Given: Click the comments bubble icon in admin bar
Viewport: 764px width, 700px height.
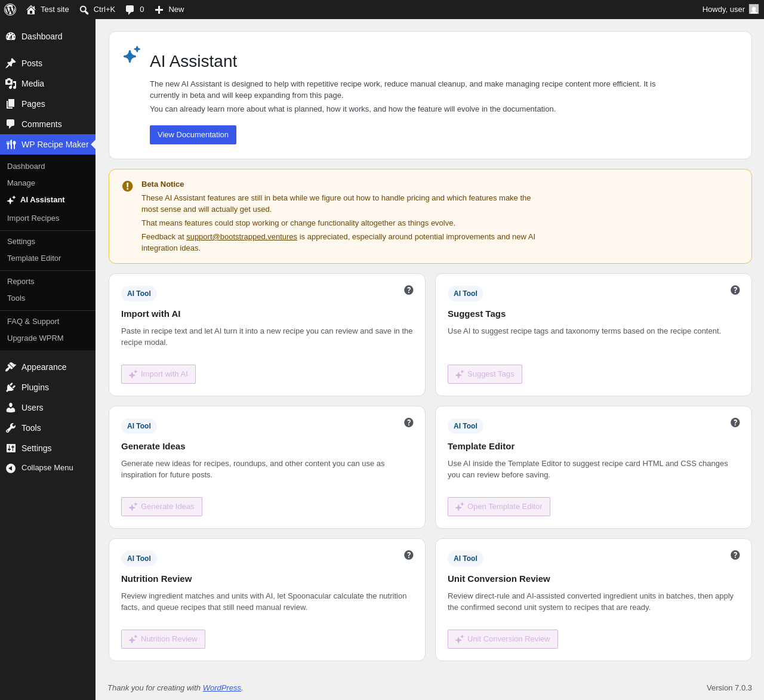Looking at the screenshot, I should coord(130,10).
